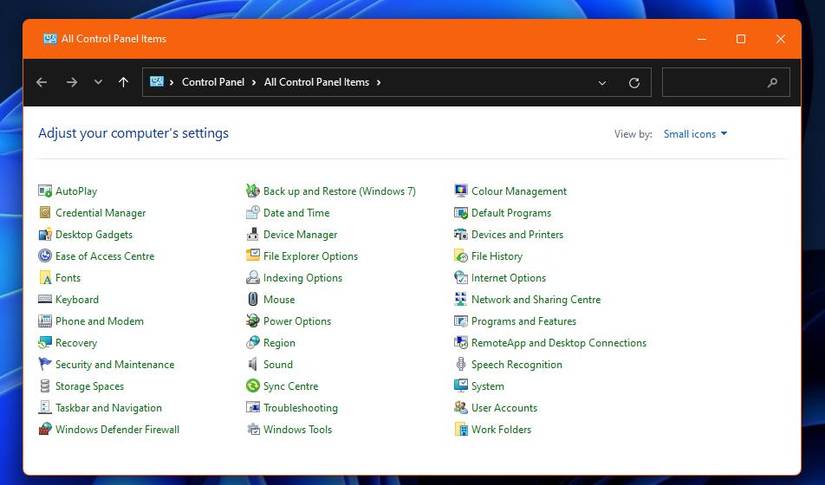
Task: Maximize the Control Panel window
Action: coord(741,39)
